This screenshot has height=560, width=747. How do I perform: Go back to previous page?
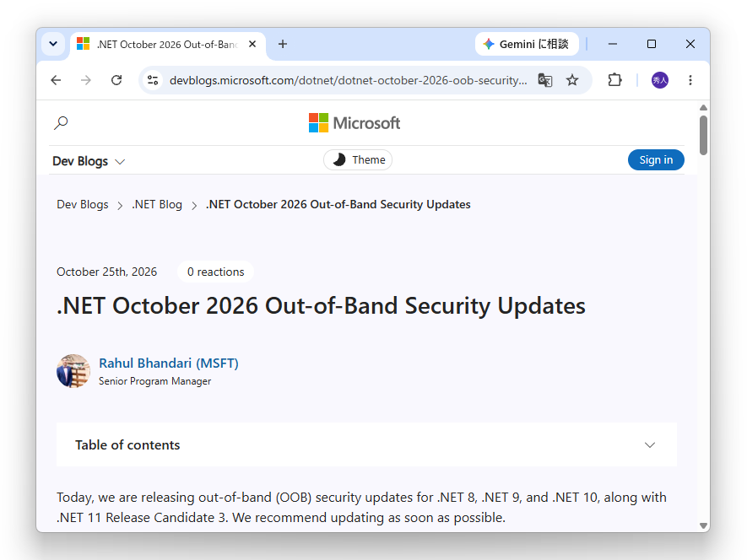[x=56, y=80]
